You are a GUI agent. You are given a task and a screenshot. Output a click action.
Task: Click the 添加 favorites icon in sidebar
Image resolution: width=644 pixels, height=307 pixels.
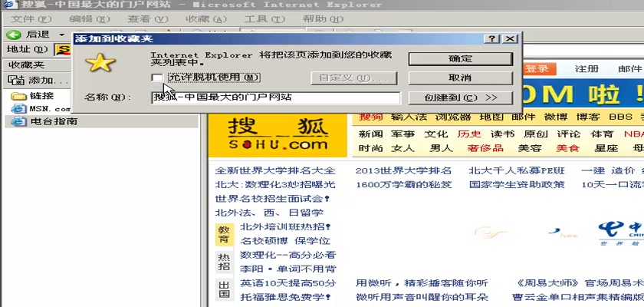click(17, 80)
